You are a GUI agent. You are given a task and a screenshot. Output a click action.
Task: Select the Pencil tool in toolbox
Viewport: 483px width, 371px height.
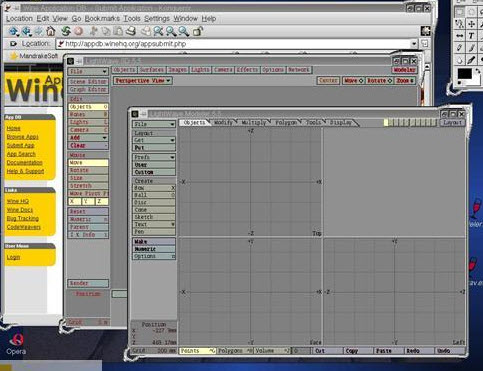pos(460,48)
